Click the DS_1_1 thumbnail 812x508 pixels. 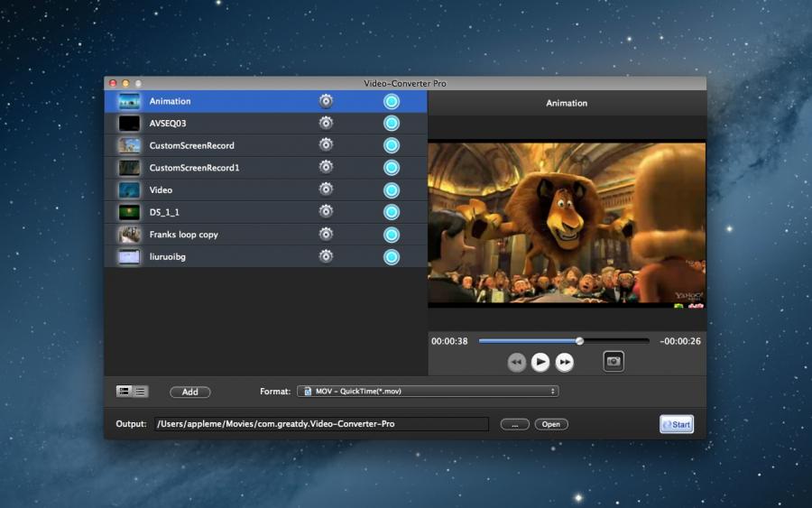[129, 212]
